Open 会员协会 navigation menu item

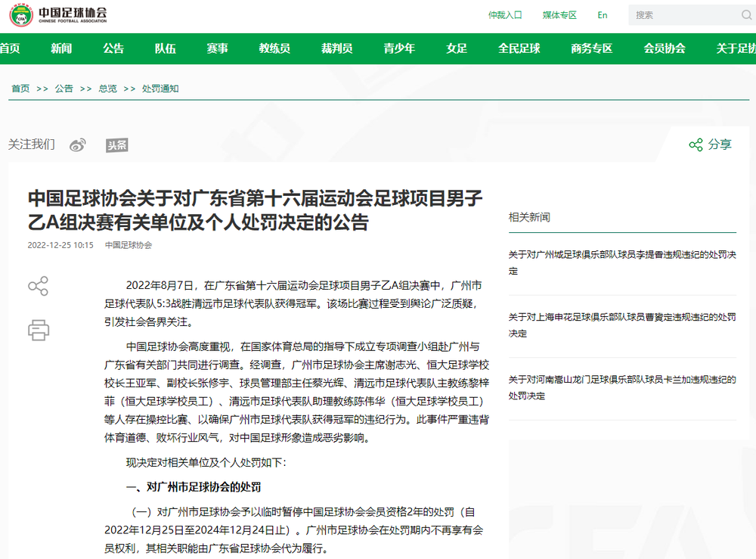tap(665, 48)
